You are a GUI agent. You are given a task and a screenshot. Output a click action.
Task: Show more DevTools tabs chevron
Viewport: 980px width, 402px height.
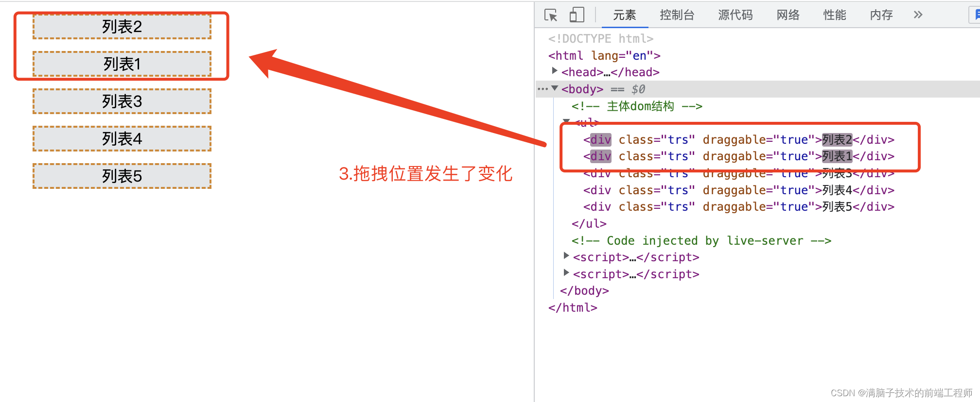click(x=918, y=15)
